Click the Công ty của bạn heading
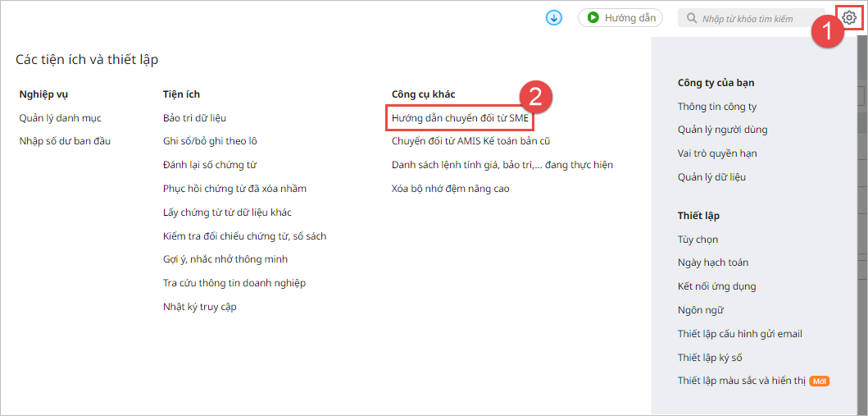 pos(716,83)
